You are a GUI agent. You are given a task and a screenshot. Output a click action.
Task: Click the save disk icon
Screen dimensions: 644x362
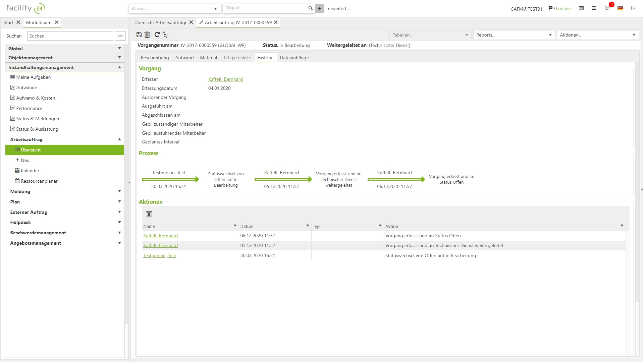pos(139,35)
